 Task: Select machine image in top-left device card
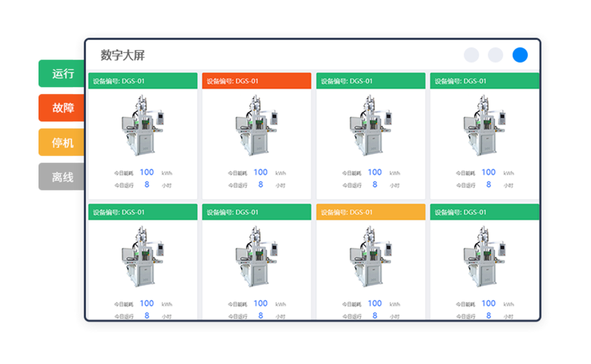pos(142,125)
